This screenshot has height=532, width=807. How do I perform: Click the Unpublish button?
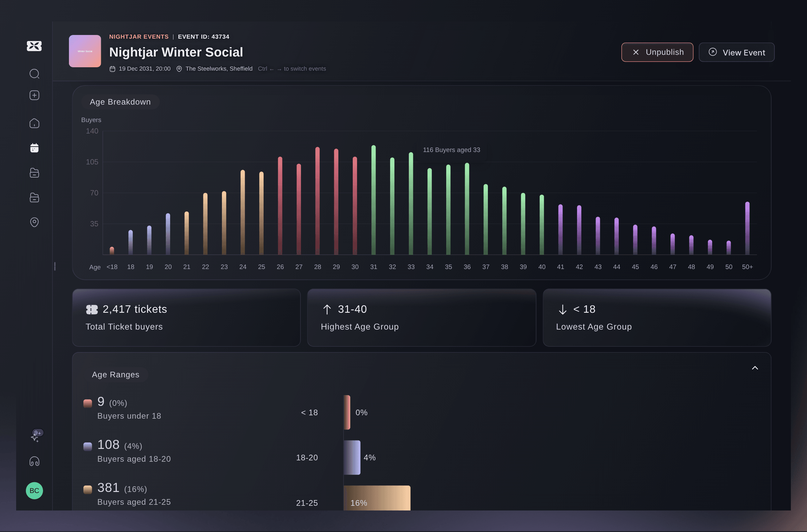coord(657,52)
